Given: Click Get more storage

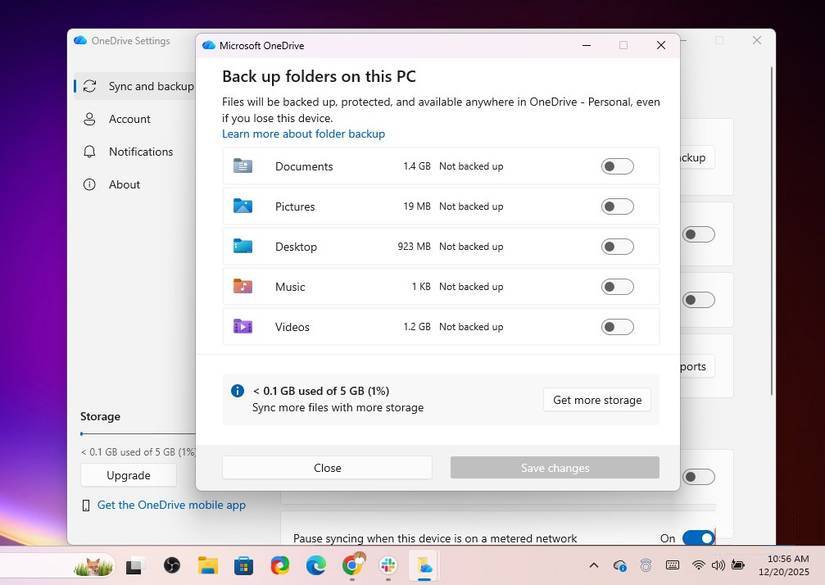Looking at the screenshot, I should pyautogui.click(x=596, y=399).
